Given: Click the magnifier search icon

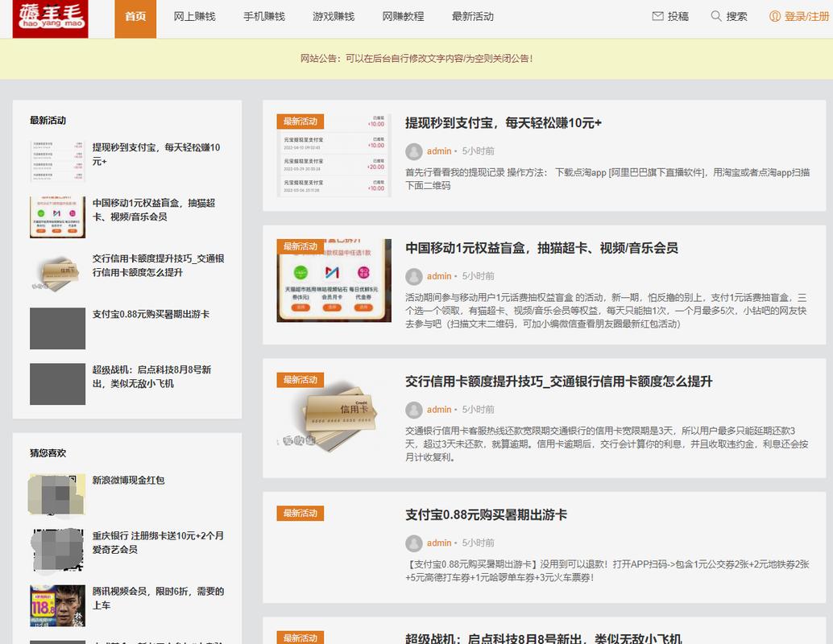Looking at the screenshot, I should 716,16.
